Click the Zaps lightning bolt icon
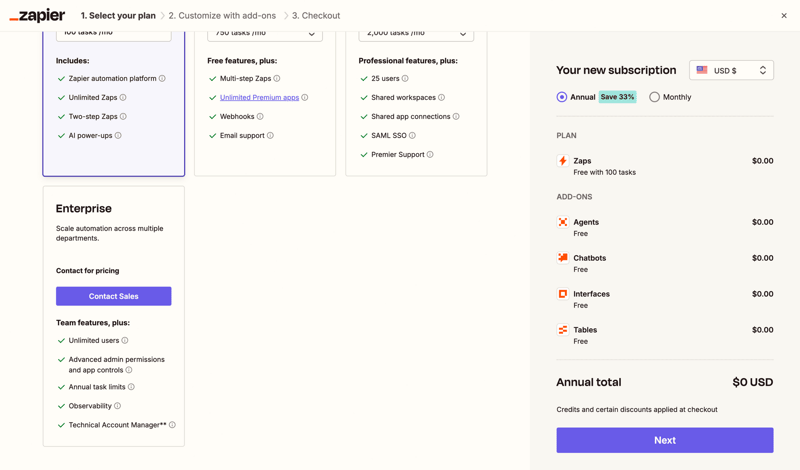 [563, 161]
